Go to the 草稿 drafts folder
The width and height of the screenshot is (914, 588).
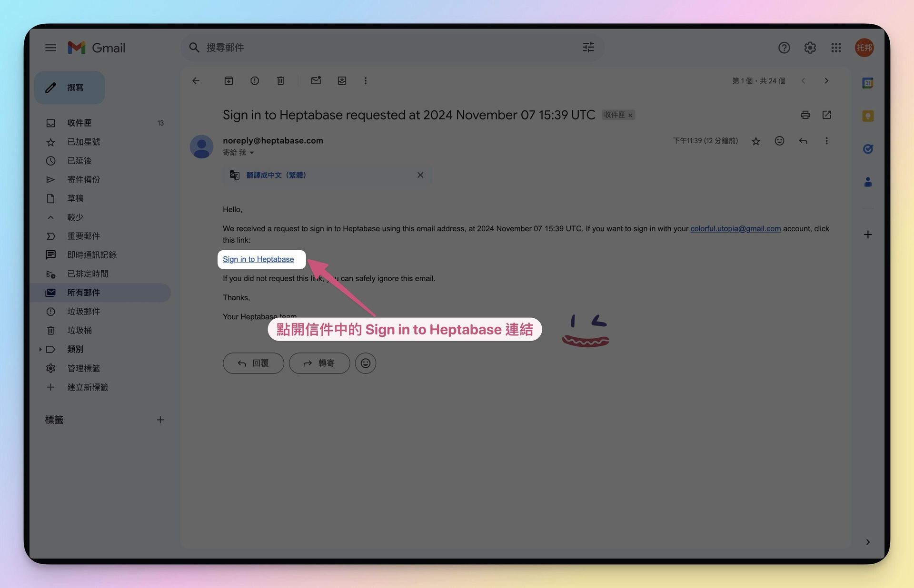[75, 198]
